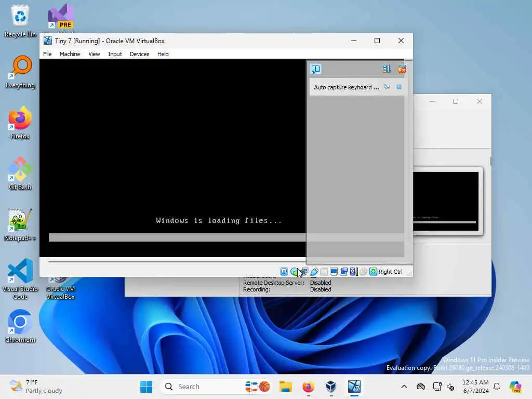Select the Everything desktop shortcut
The image size is (532, 399).
pos(20,72)
